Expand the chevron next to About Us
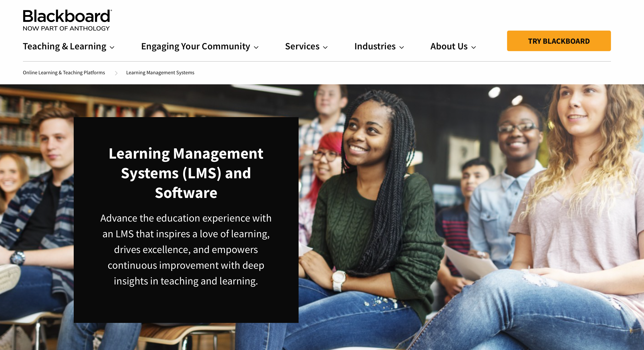This screenshot has width=644, height=350. [x=474, y=47]
